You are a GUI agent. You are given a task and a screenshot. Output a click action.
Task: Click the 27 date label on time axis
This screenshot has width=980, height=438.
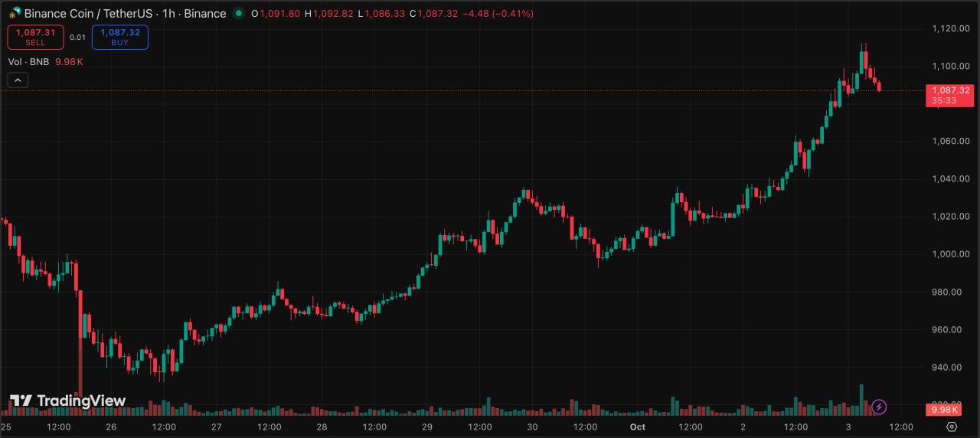point(217,427)
